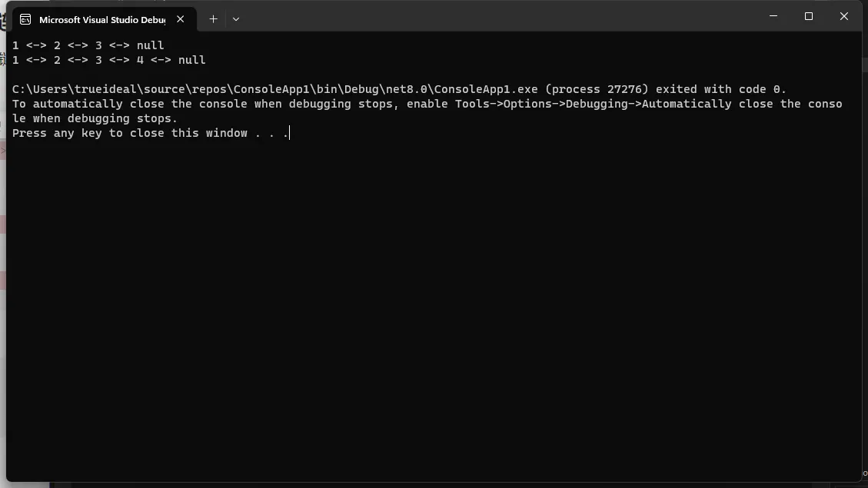Click the text cursor after the trailing dots
The height and width of the screenshot is (488, 868).
(289, 133)
